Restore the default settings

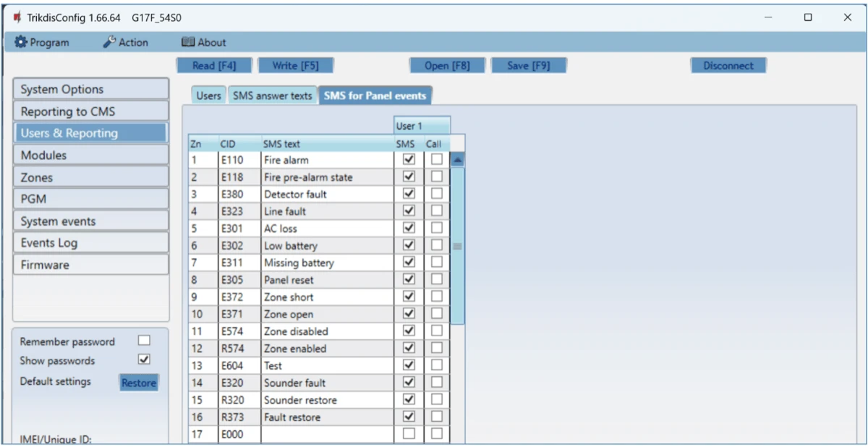pyautogui.click(x=138, y=383)
